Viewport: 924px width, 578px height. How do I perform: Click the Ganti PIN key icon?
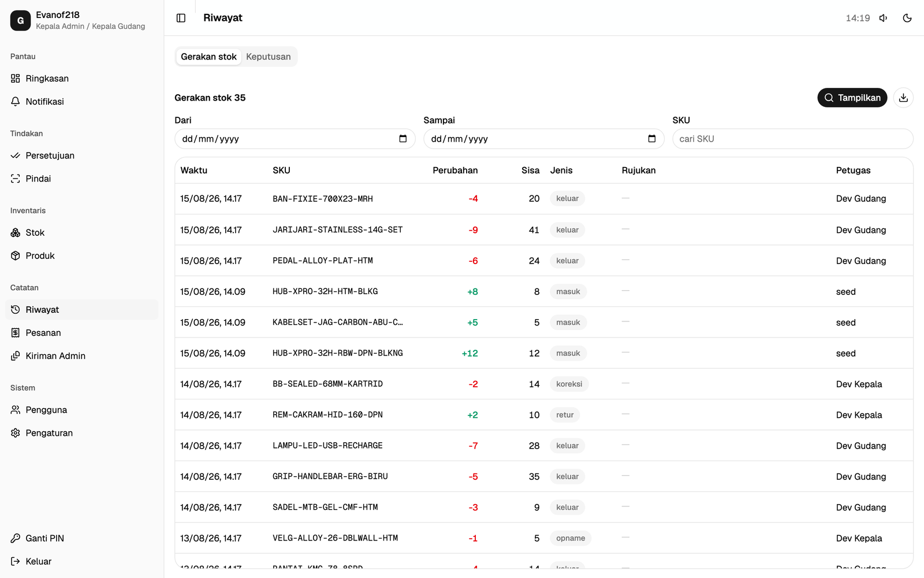(16, 538)
